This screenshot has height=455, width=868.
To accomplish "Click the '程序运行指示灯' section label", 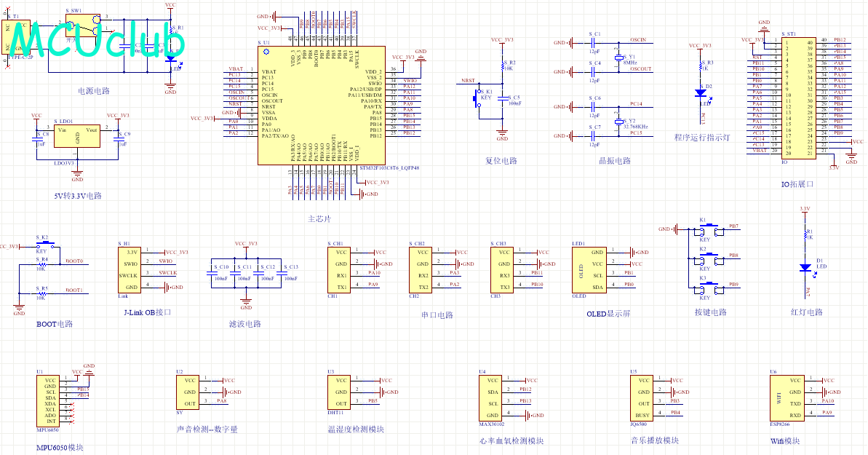I will 702,138.
